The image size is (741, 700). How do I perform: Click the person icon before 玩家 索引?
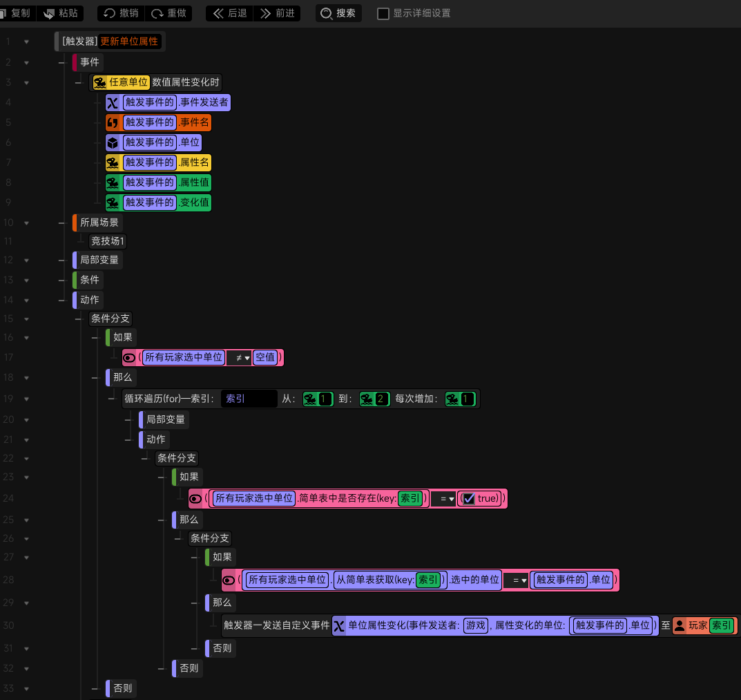pos(679,625)
